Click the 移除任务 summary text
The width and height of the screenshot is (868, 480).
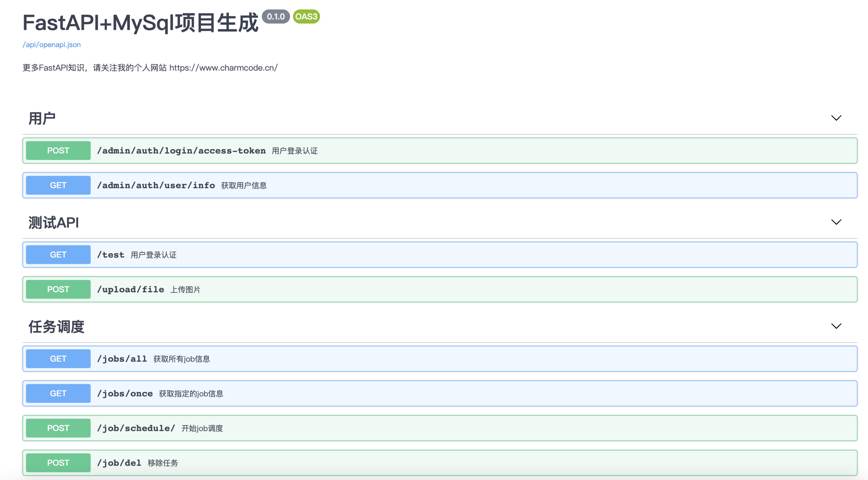[x=163, y=463]
